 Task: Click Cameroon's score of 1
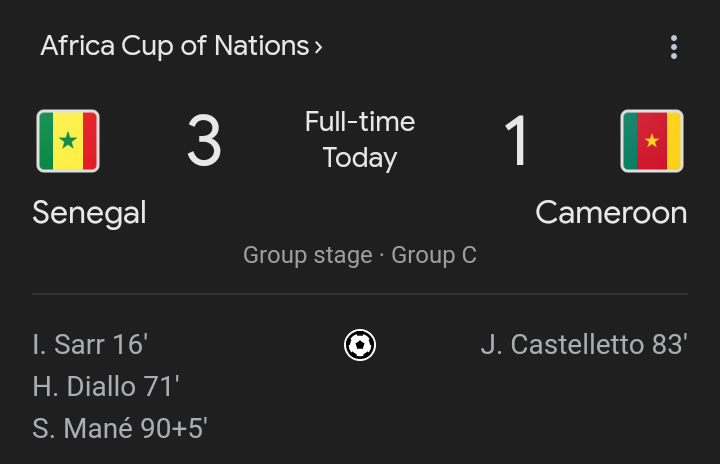coord(516,142)
